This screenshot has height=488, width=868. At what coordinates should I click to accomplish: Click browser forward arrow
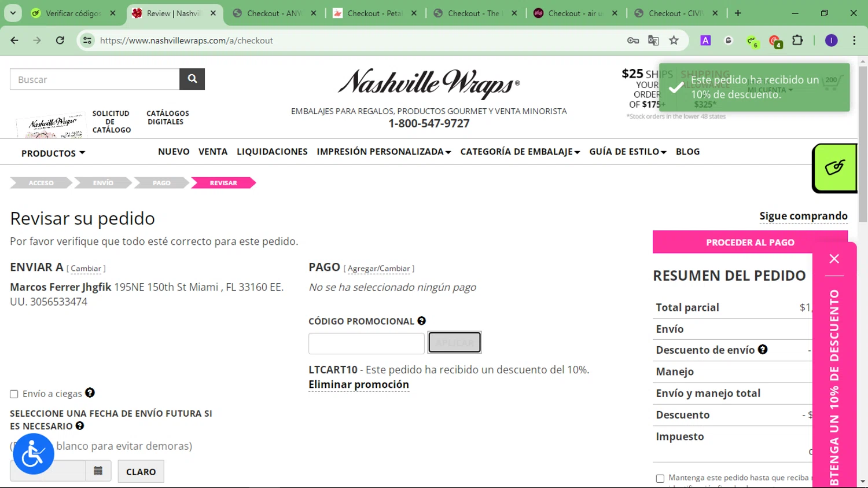(x=37, y=41)
